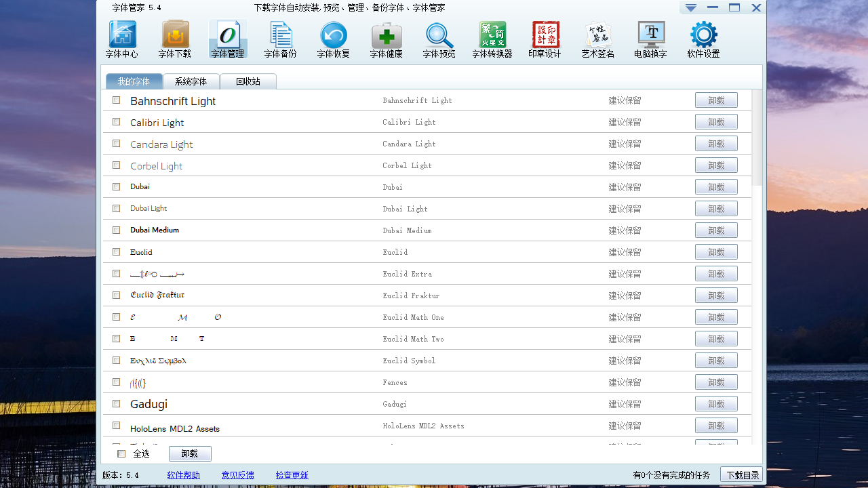Click the 下载目录 button
This screenshot has height=488, width=868.
[742, 475]
